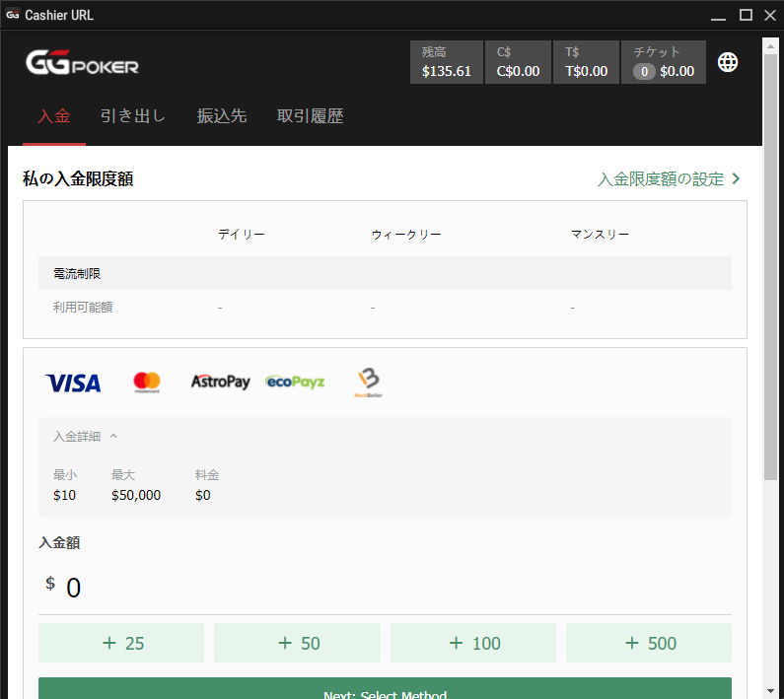The height and width of the screenshot is (699, 784).
Task: Open the 振込先 tab
Action: [222, 116]
